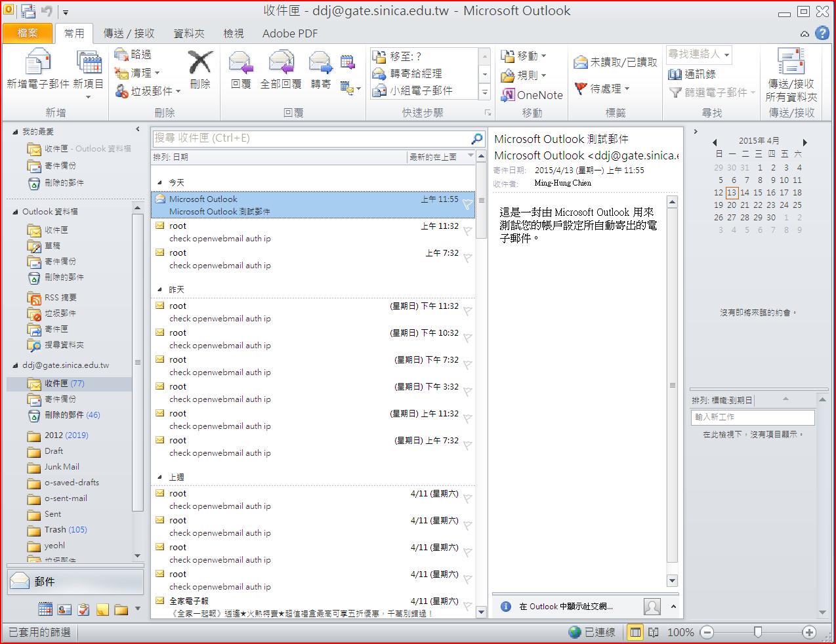Image resolution: width=836 pixels, height=644 pixels.
Task: Switch to Normal view in status bar
Action: 635,632
